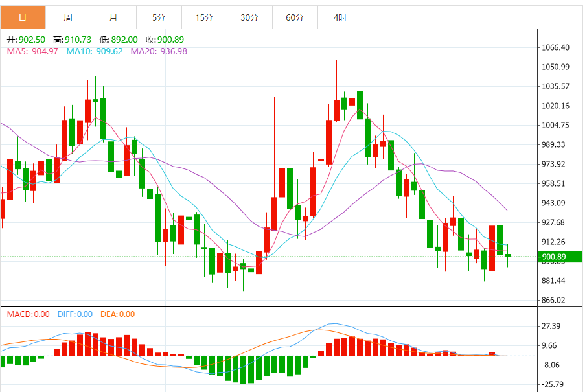The width and height of the screenshot is (587, 392).
Task: Click the MA20: 936.98 indicator label
Action: (159, 51)
